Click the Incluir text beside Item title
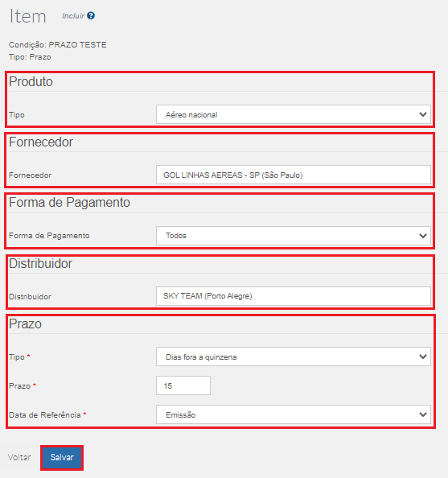Screen dimensions: 448x478 (73, 16)
